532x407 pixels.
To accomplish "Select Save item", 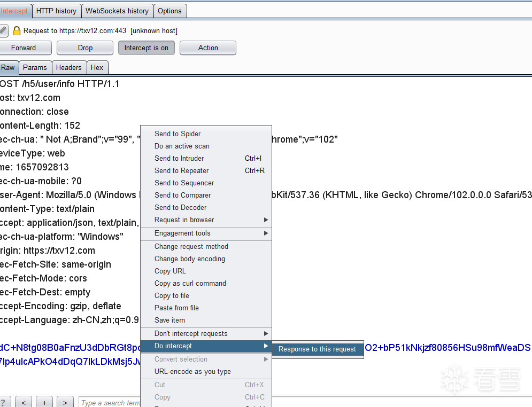I will pyautogui.click(x=206, y=320).
